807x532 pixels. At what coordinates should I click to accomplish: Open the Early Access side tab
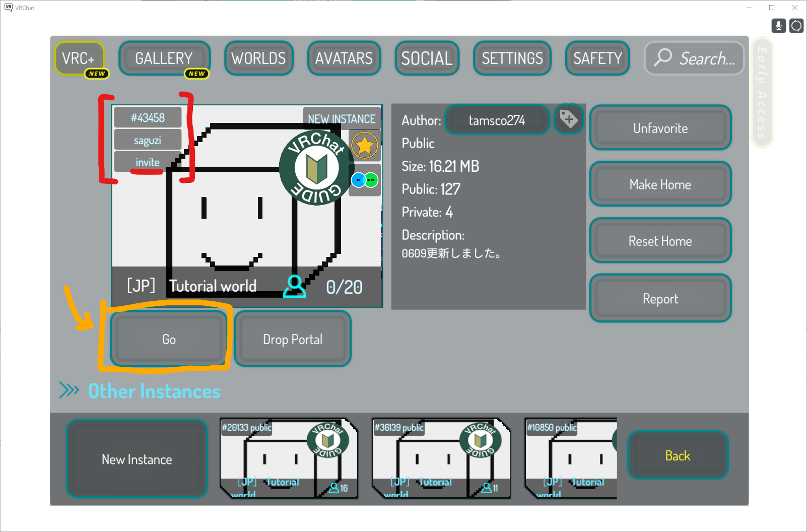(x=762, y=92)
